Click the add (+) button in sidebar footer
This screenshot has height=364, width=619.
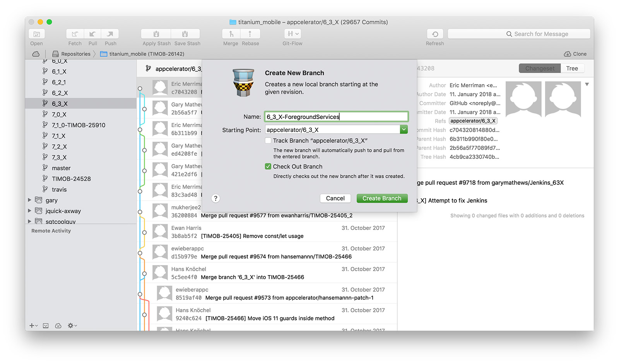tap(33, 326)
